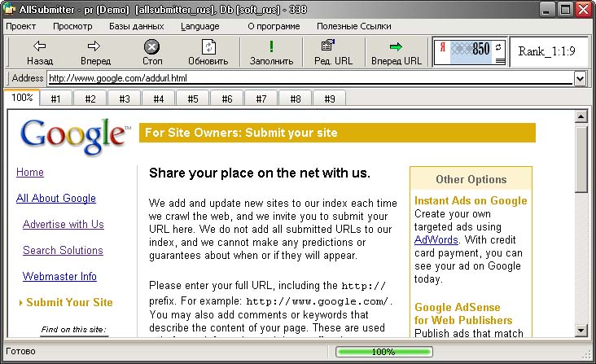Switch to tab #6
This screenshot has height=364, width=596.
pos(227,99)
